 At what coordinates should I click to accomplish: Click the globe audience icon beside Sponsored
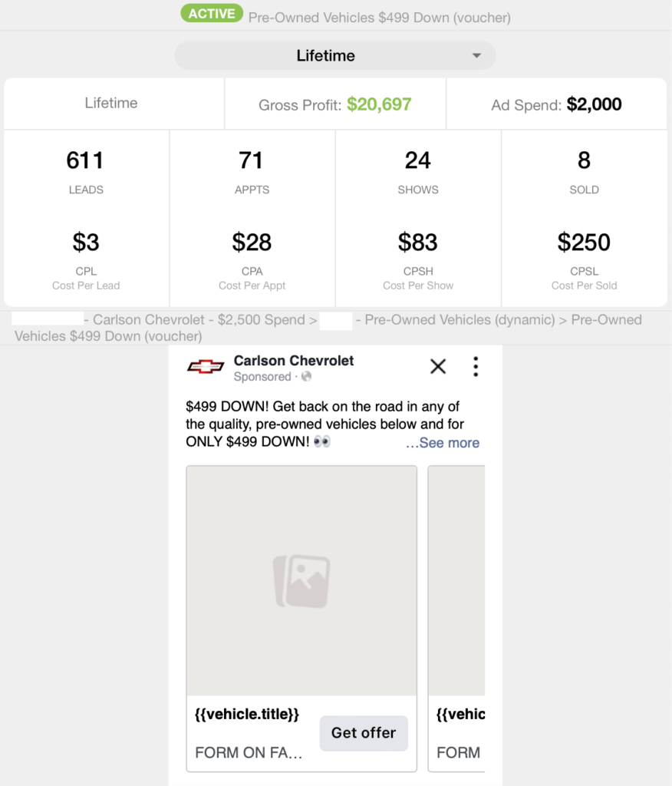click(x=307, y=377)
